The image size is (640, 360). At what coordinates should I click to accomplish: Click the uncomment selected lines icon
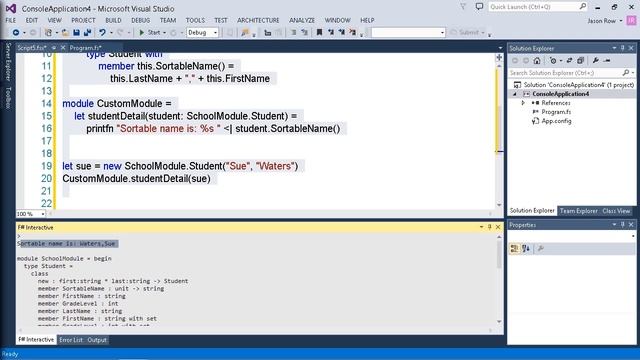[304, 32]
